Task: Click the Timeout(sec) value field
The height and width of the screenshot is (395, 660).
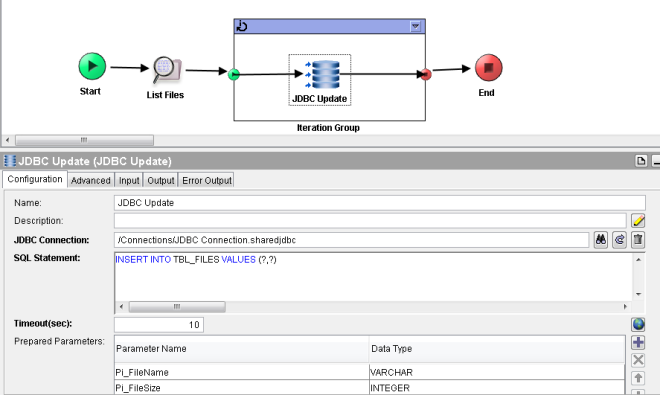Action: coord(159,325)
